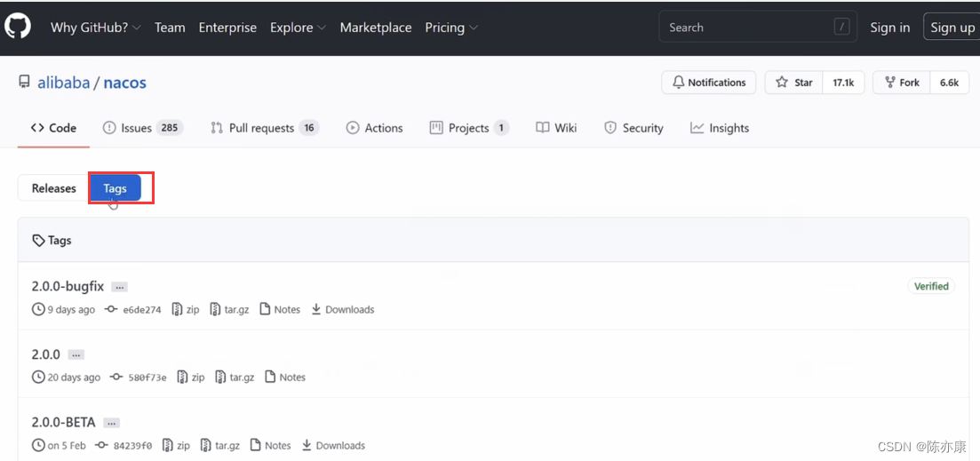This screenshot has width=980, height=461.
Task: Fork the nacos repository
Action: point(902,83)
